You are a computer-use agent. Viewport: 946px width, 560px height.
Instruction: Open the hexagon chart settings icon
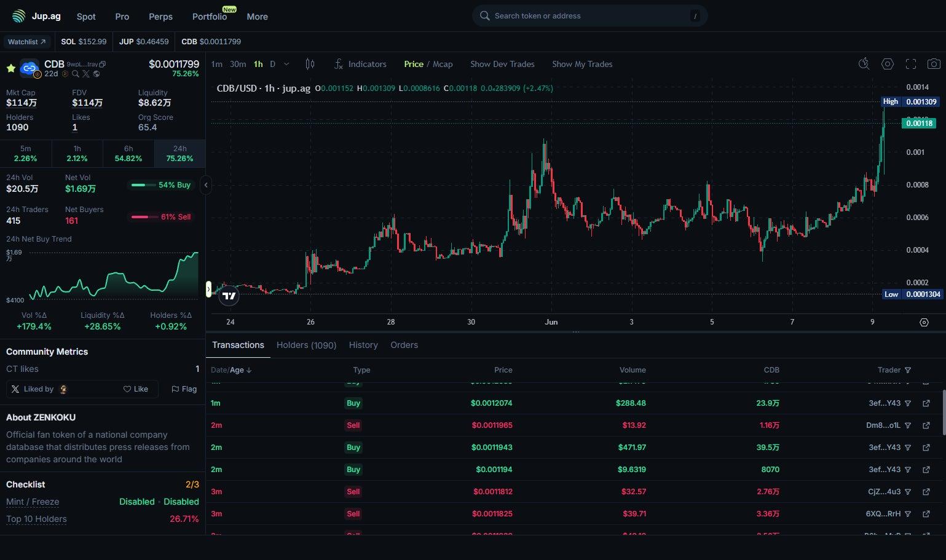[887, 64]
